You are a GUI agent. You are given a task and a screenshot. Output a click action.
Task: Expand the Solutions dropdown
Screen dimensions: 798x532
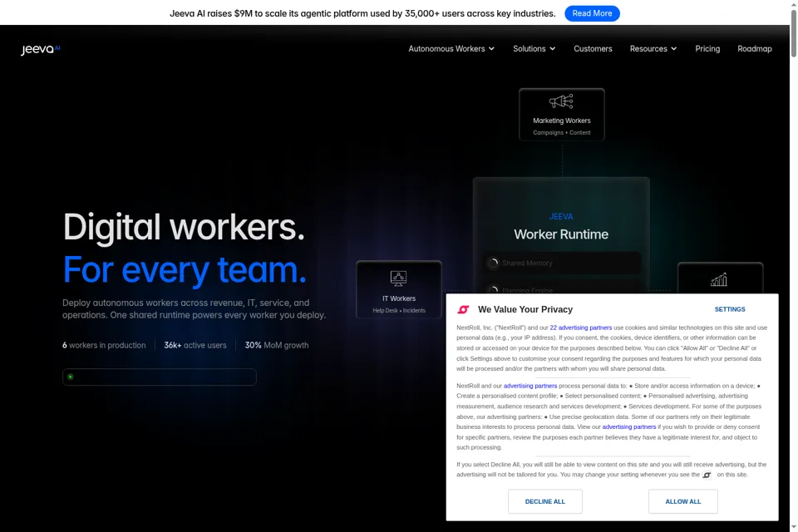pos(534,49)
